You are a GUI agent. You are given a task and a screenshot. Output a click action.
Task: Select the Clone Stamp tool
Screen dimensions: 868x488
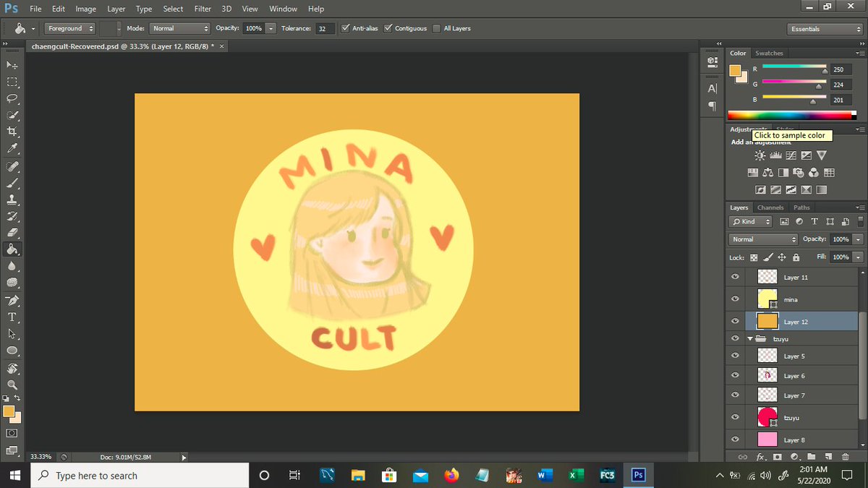pos(12,200)
